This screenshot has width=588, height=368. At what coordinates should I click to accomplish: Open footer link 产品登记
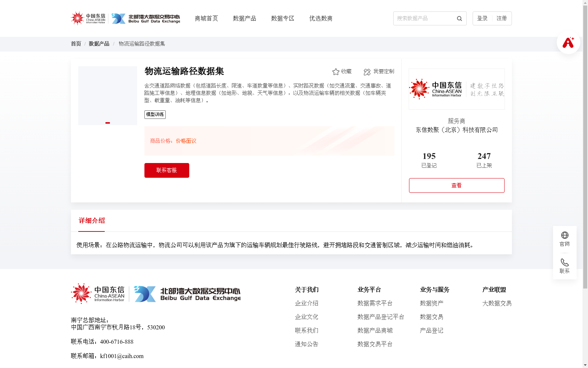tap(431, 330)
